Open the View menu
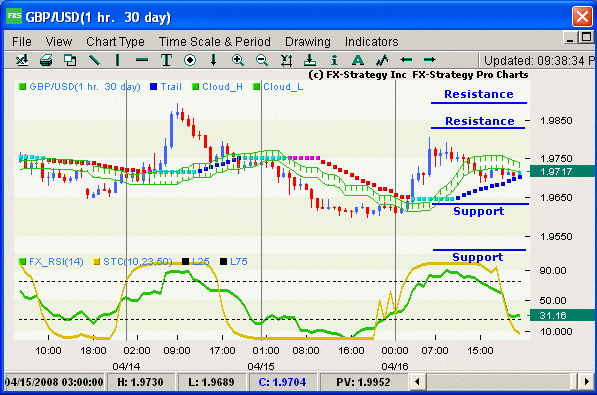Image resolution: width=597 pixels, height=395 pixels. pos(59,42)
